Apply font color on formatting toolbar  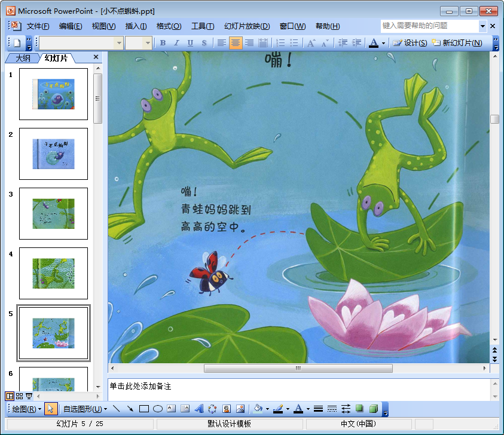tap(374, 43)
